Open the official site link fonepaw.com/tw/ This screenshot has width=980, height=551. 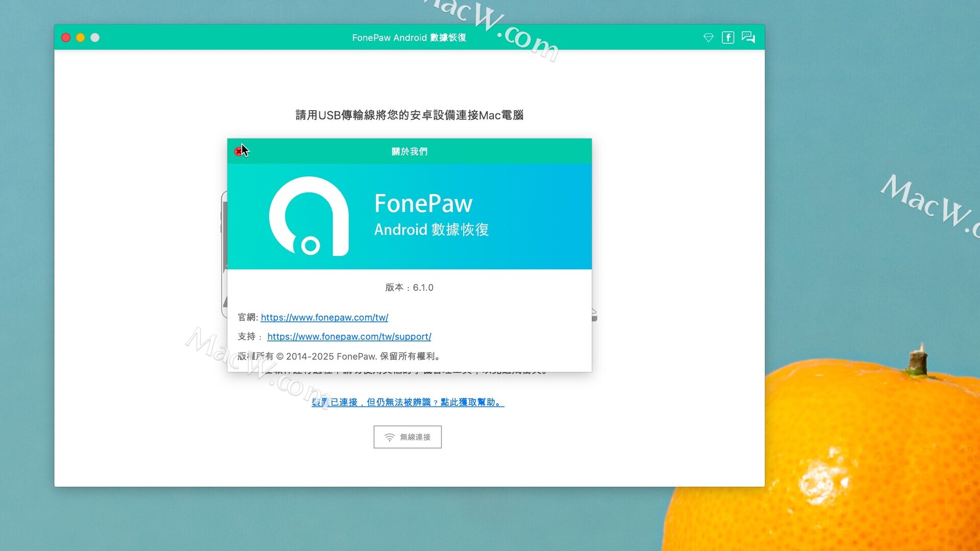(x=324, y=317)
